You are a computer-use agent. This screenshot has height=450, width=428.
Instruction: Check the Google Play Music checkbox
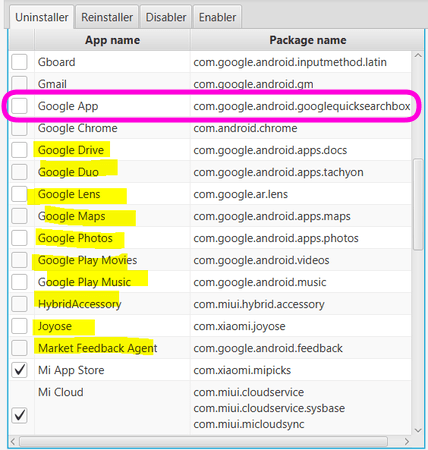pyautogui.click(x=19, y=282)
